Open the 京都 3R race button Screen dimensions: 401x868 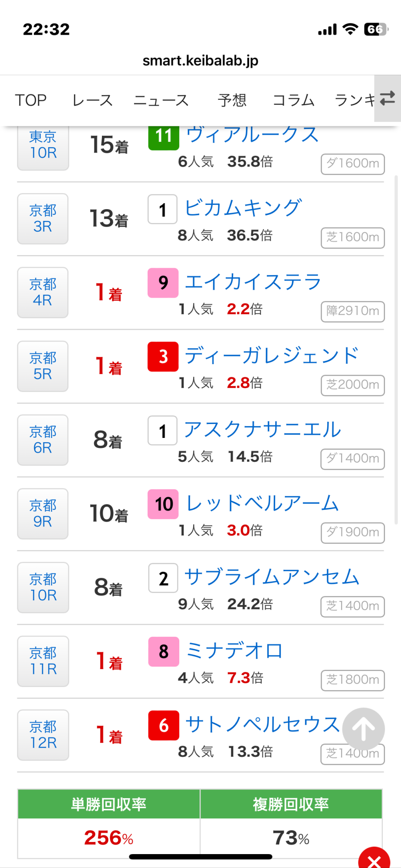pos(43,219)
